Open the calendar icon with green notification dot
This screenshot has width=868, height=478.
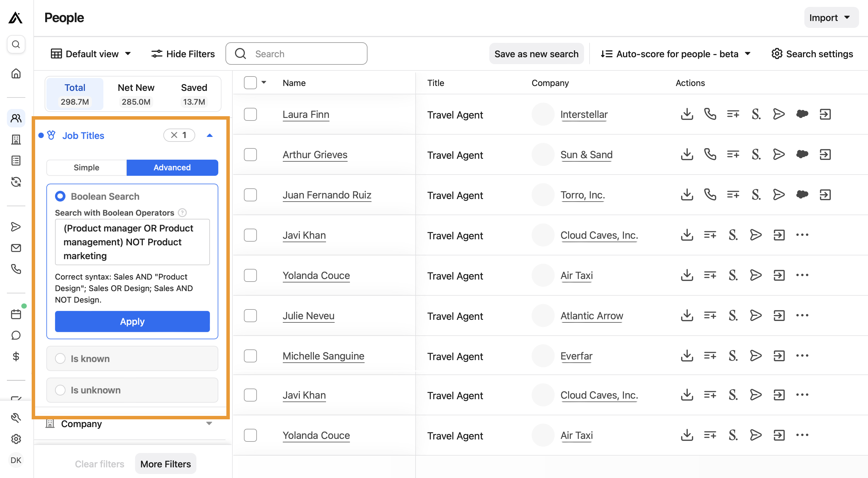click(16, 314)
